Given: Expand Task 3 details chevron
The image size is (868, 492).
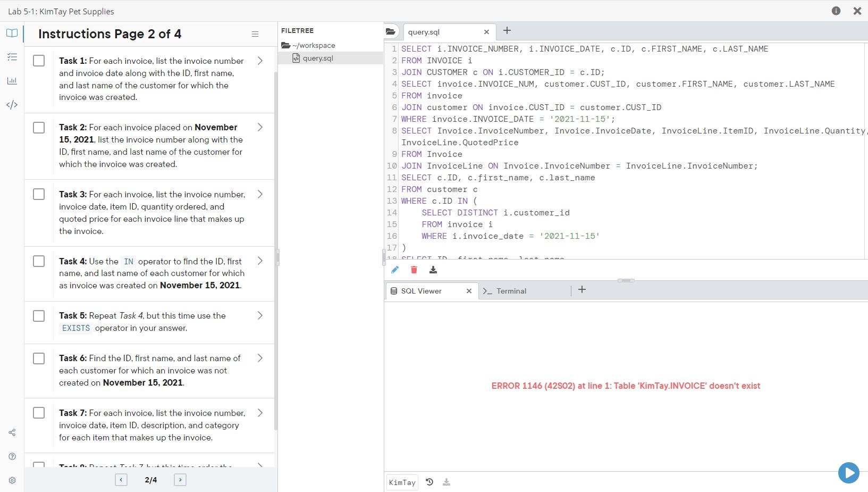Looking at the screenshot, I should point(260,194).
